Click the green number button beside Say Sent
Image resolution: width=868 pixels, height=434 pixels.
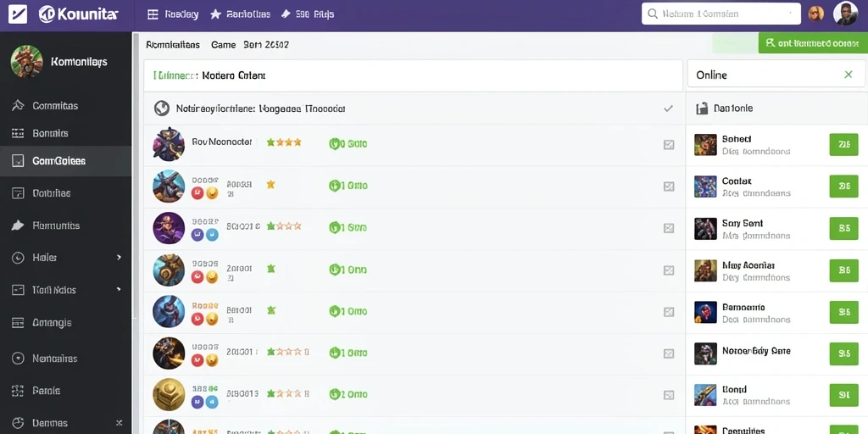[x=843, y=228]
